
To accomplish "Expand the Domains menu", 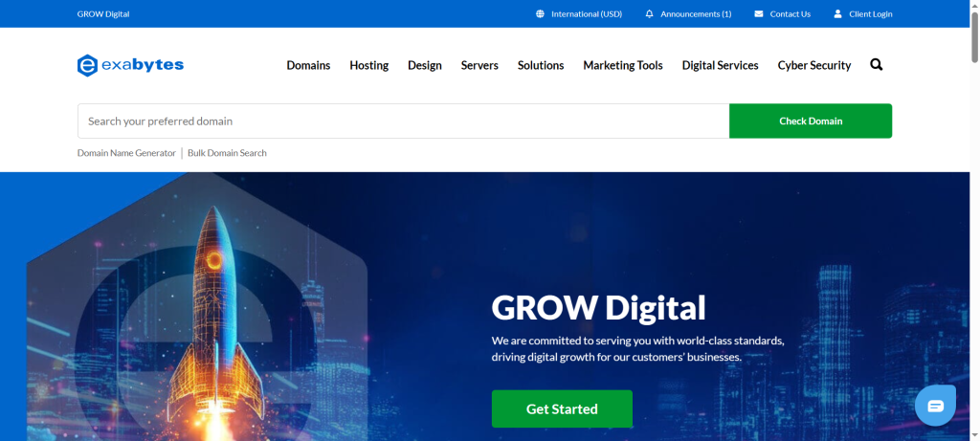I will click(x=308, y=65).
